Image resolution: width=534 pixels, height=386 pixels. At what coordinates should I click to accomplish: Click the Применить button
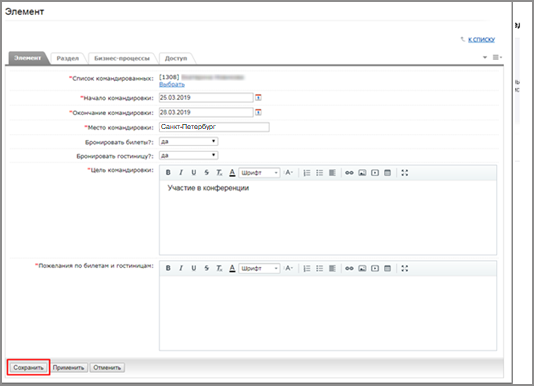pos(68,368)
